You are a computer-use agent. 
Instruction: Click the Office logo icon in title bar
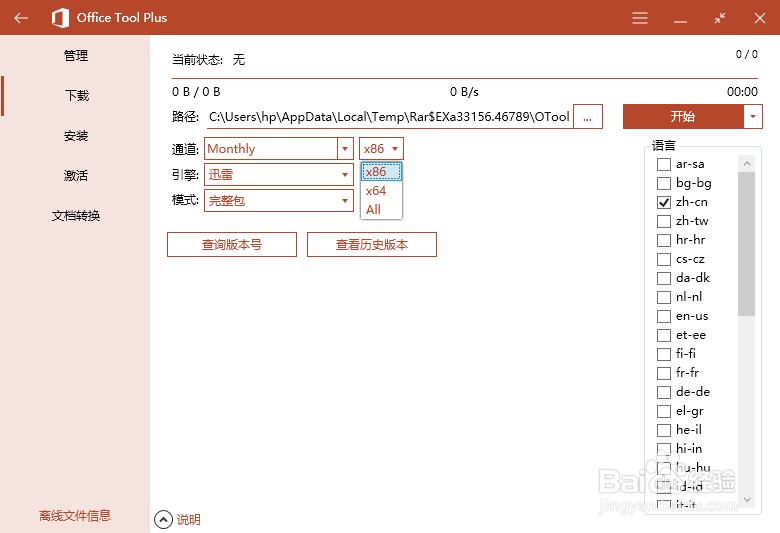[x=60, y=18]
